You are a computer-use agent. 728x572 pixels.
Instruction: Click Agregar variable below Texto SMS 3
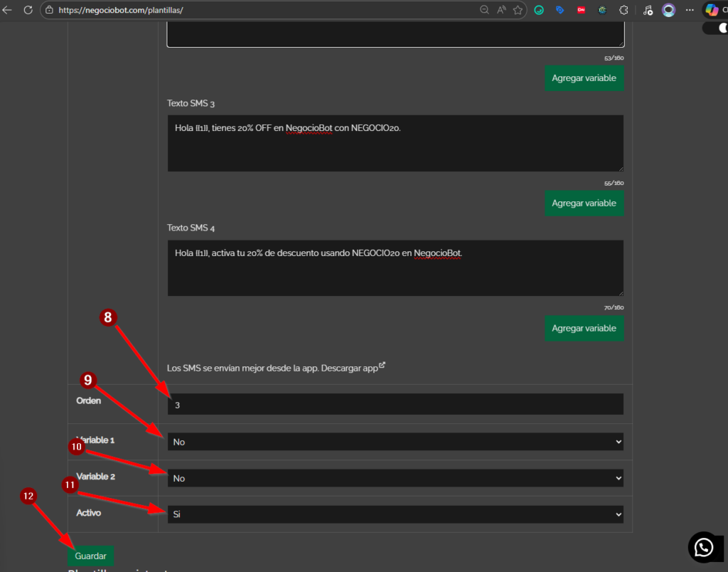[584, 203]
